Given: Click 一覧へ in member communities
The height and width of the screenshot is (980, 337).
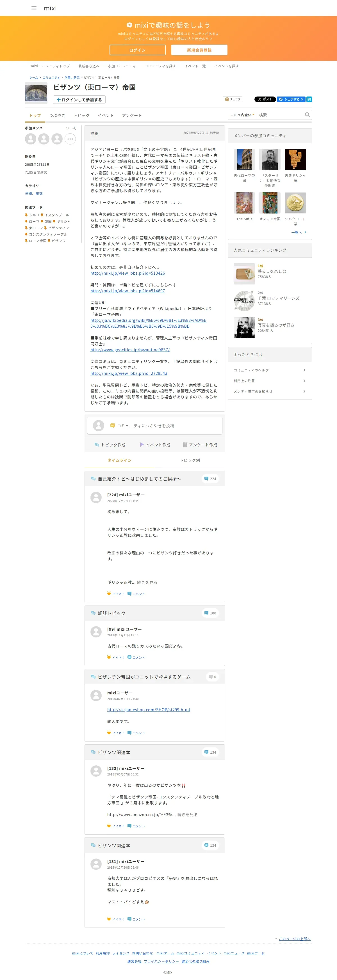Looking at the screenshot, I should pos(299,233).
